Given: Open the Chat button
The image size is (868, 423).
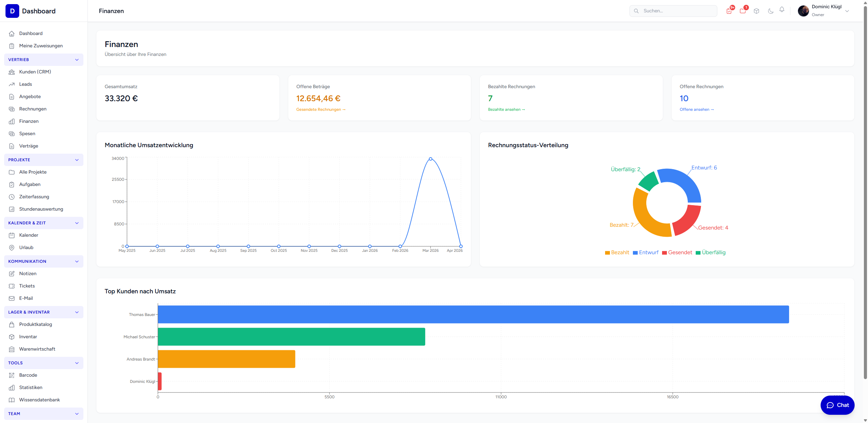Looking at the screenshot, I should [837, 405].
